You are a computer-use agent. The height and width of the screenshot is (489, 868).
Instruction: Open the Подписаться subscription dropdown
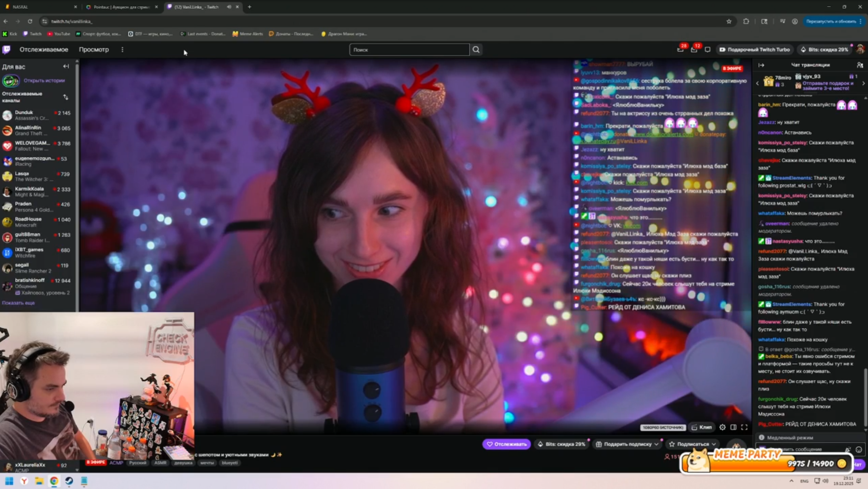tap(713, 444)
